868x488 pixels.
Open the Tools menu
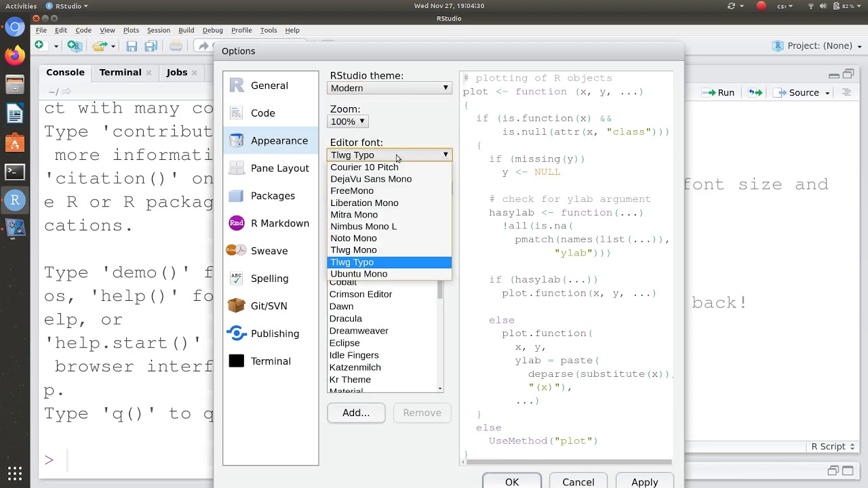269,30
